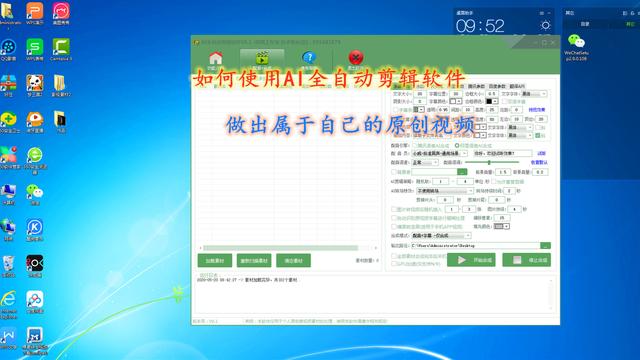
Task: Open the fill color gray dropdown
Action: pos(502,226)
